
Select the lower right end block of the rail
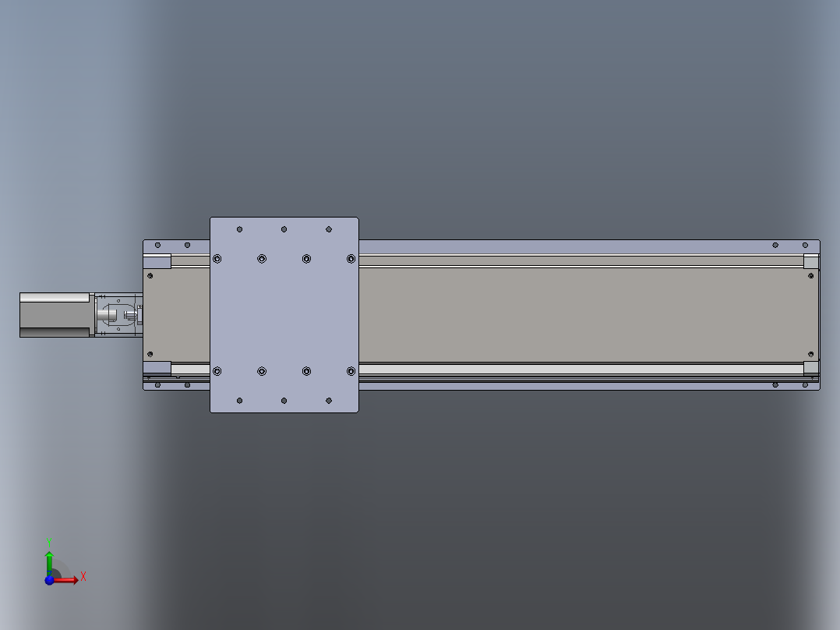coord(811,368)
